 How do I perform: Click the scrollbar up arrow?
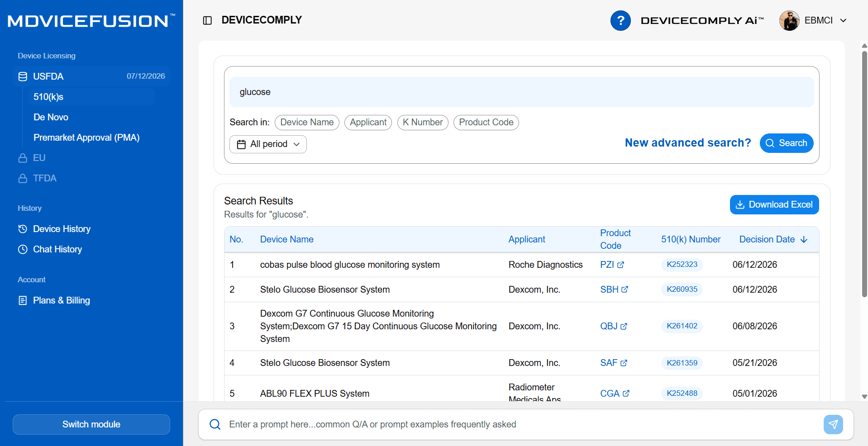point(864,46)
